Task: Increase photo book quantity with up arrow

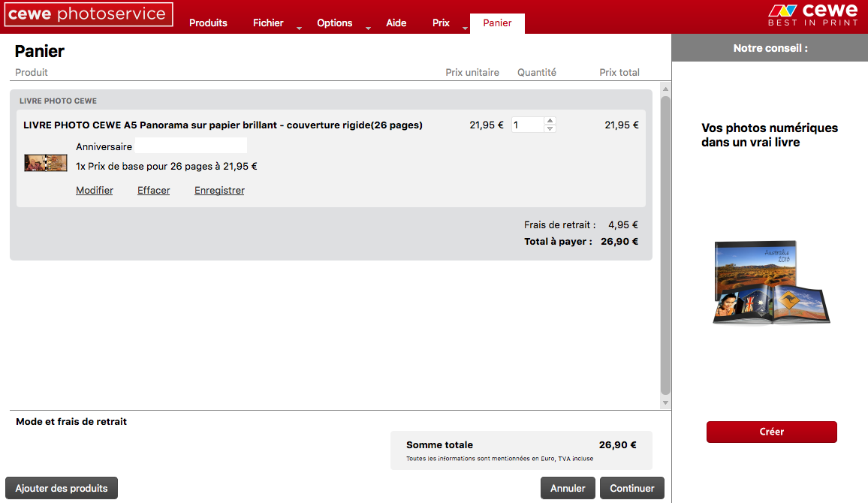Action: (550, 121)
